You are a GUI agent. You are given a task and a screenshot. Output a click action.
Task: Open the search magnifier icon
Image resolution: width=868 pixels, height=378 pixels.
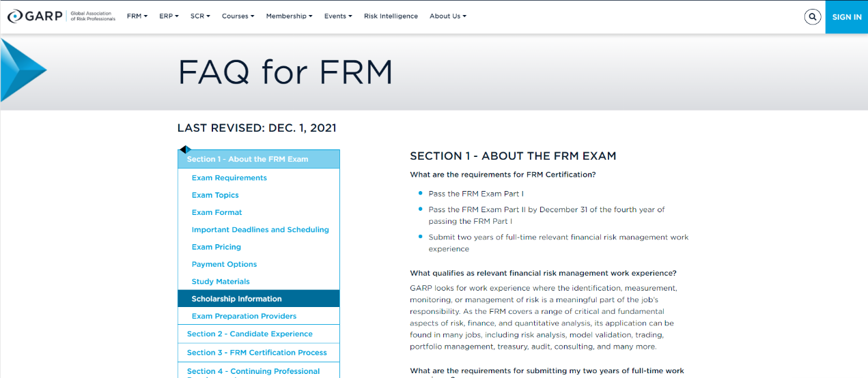pos(812,17)
